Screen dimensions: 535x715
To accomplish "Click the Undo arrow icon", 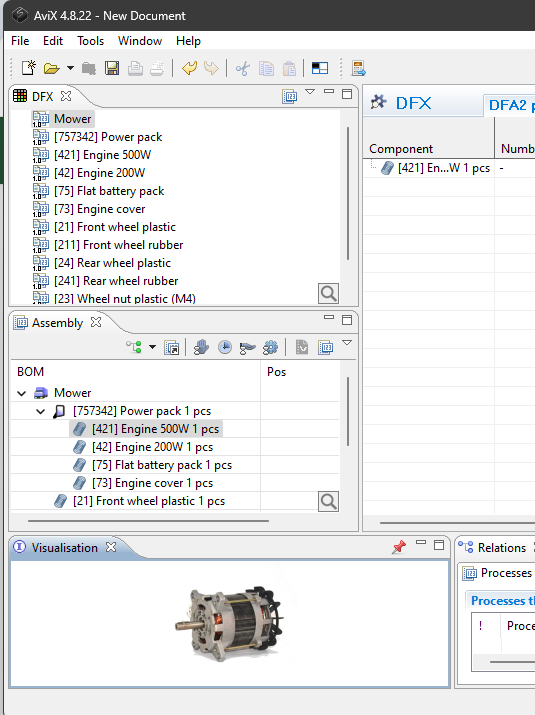I will [189, 68].
